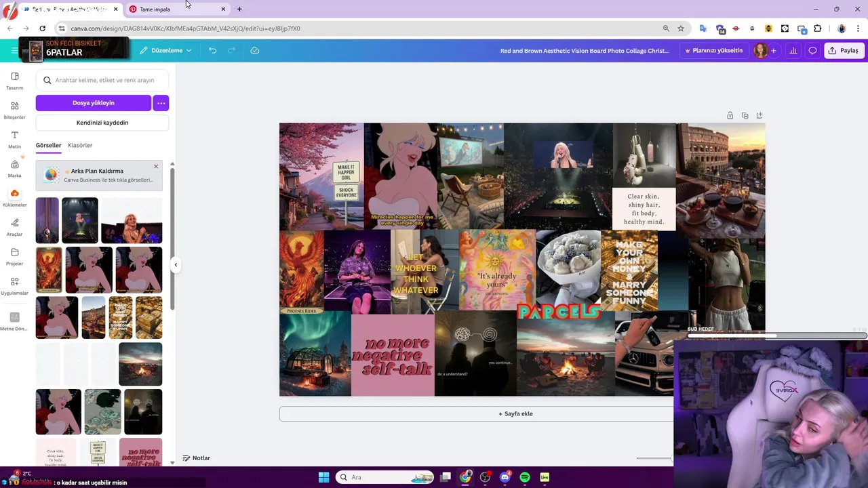Open a new browser tab
The image size is (868, 488).
coord(239,9)
